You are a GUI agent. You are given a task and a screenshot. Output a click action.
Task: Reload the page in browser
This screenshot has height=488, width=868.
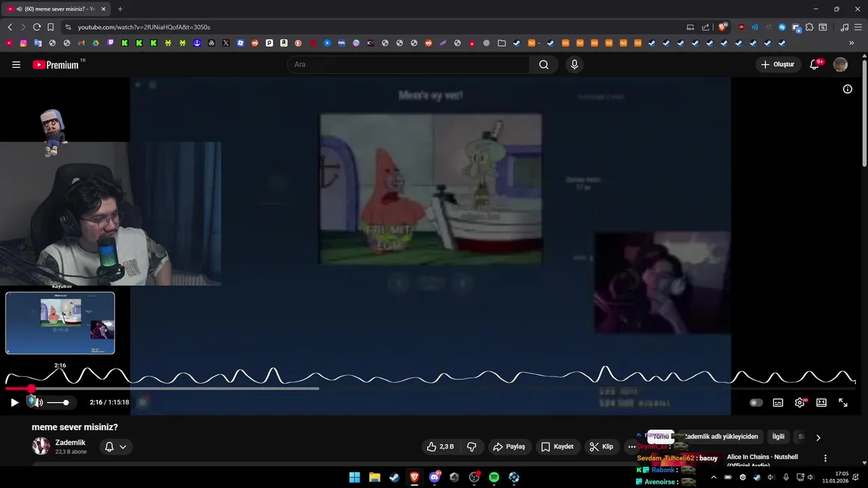pos(37,27)
